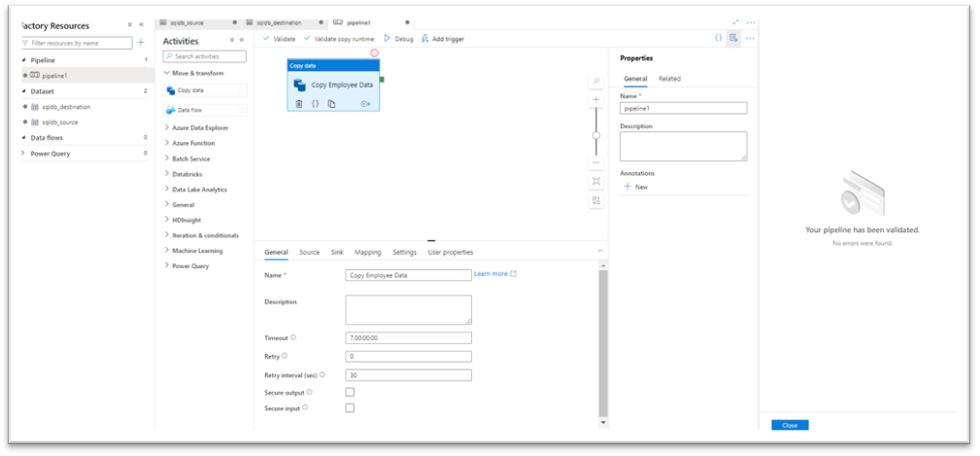Delete the Copy Employee Data activity
The width and height of the screenshot is (980, 456).
point(299,104)
